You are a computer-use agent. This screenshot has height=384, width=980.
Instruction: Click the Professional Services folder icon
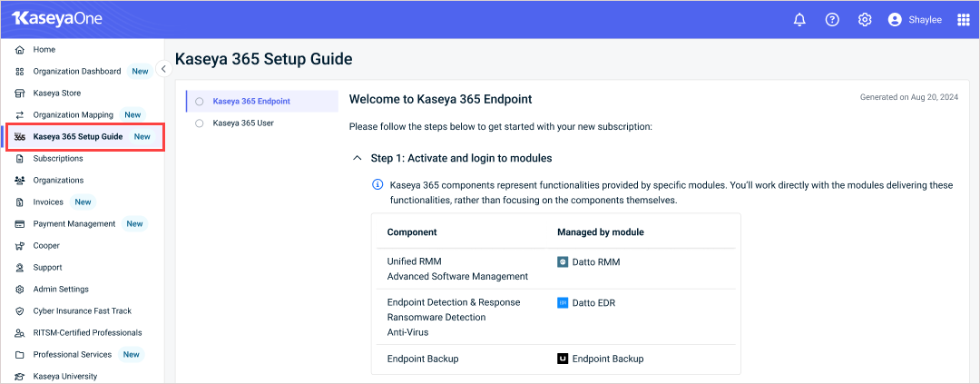(x=19, y=355)
